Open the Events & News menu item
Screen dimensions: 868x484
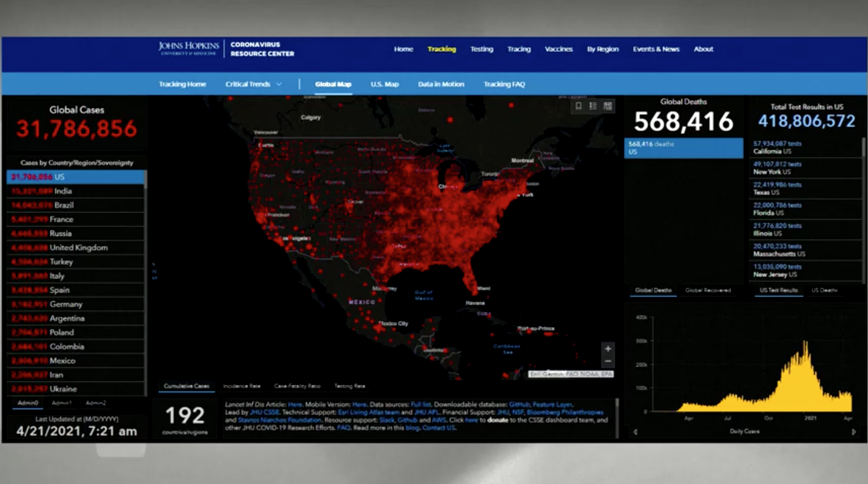pyautogui.click(x=656, y=50)
